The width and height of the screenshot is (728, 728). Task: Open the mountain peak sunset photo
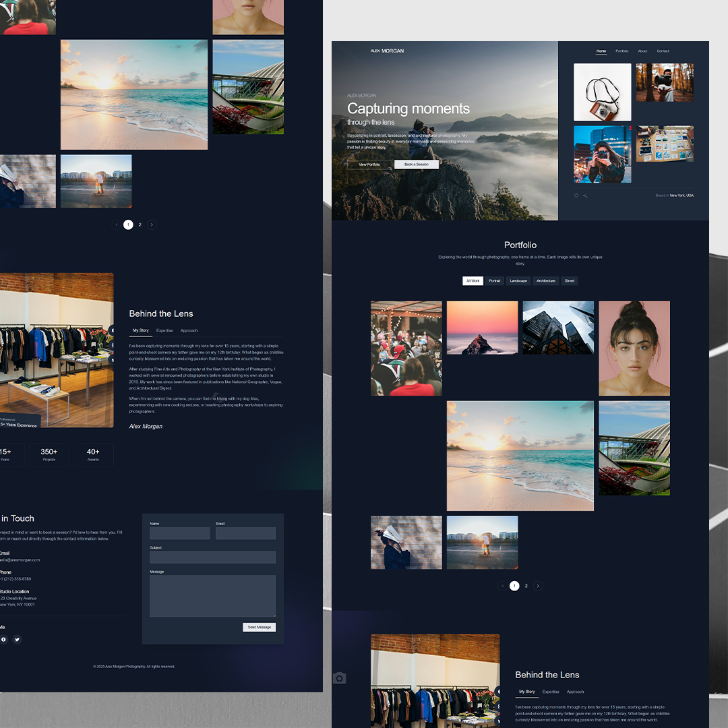tap(483, 328)
